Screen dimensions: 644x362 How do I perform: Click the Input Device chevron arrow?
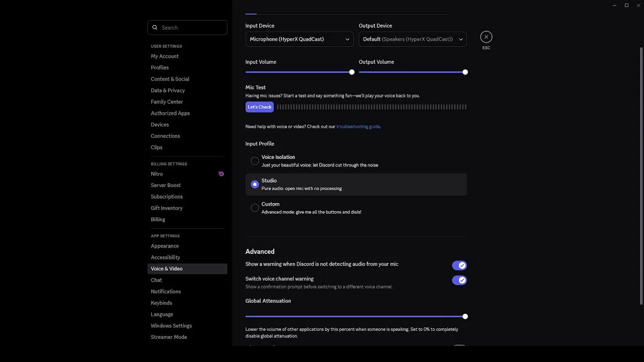[347, 39]
